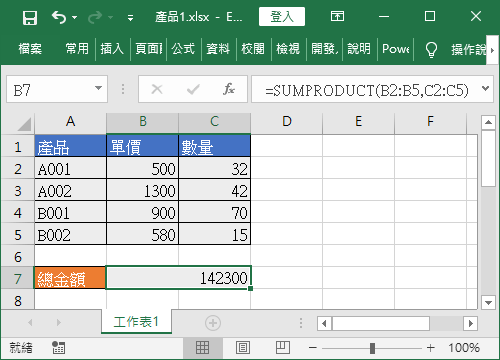Select column E header
500x360 pixels.
(x=359, y=121)
